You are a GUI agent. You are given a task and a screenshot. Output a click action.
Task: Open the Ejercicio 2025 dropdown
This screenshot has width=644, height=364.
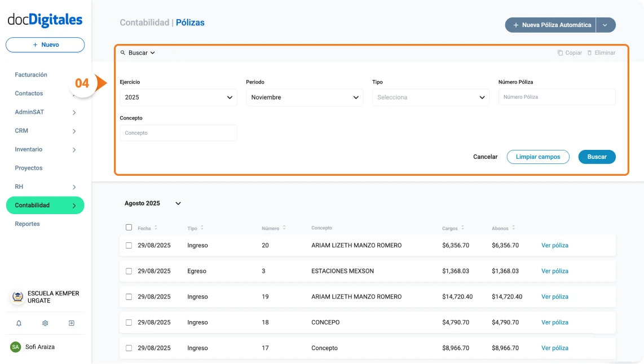tap(178, 97)
